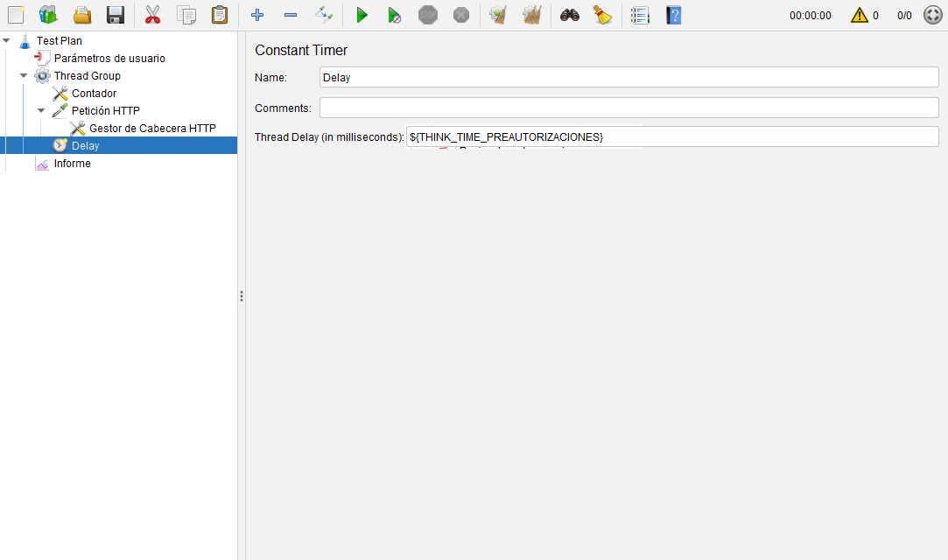
Task: Open the search dialog using the binoculars icon
Action: click(569, 15)
